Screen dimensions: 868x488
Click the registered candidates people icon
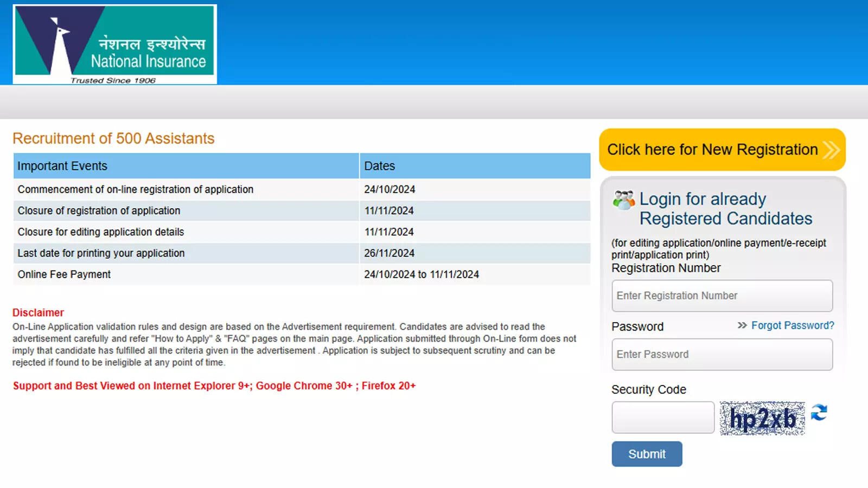624,200
